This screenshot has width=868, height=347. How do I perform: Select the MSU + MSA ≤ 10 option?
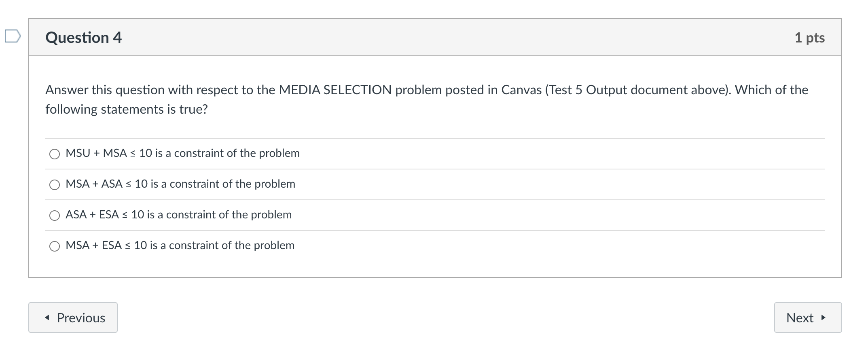(54, 154)
